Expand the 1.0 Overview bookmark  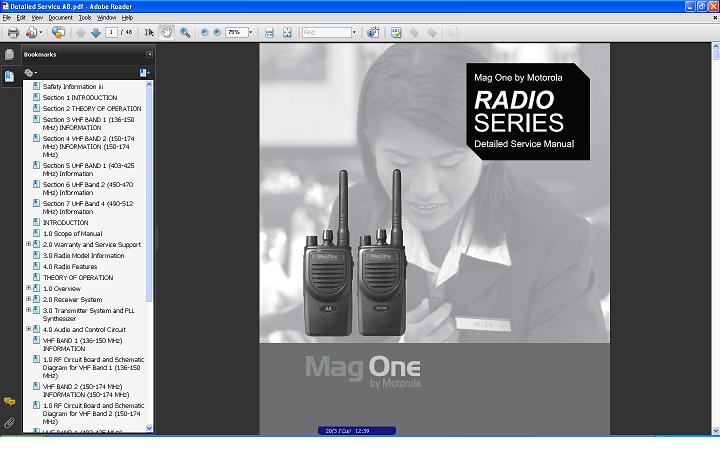[28, 288]
